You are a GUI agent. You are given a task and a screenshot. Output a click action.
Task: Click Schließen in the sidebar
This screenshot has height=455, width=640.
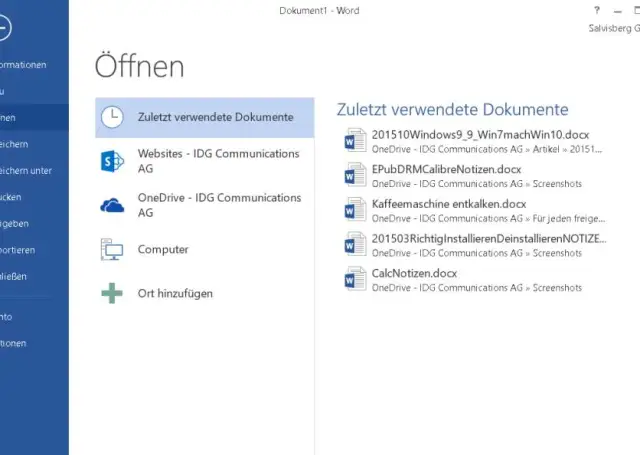tap(34, 277)
